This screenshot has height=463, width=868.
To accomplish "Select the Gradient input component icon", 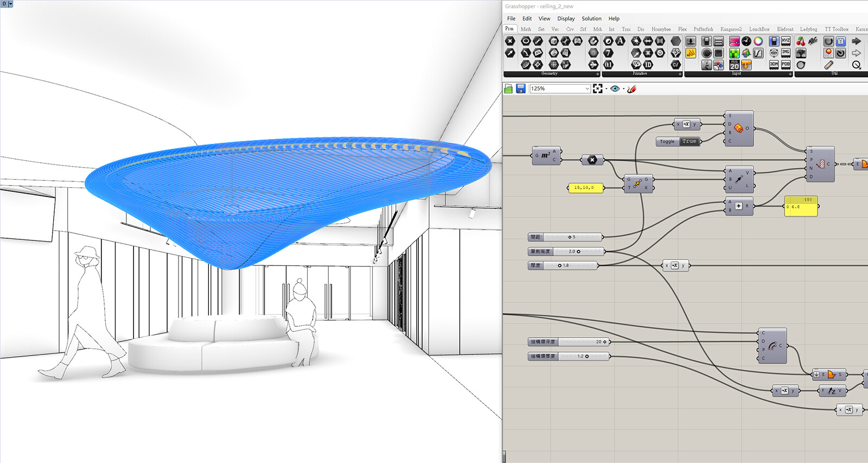I will click(x=735, y=41).
